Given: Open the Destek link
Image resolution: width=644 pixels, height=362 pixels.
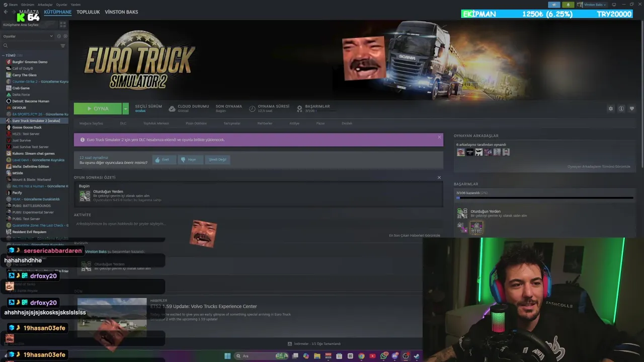Looking at the screenshot, I should tap(347, 123).
